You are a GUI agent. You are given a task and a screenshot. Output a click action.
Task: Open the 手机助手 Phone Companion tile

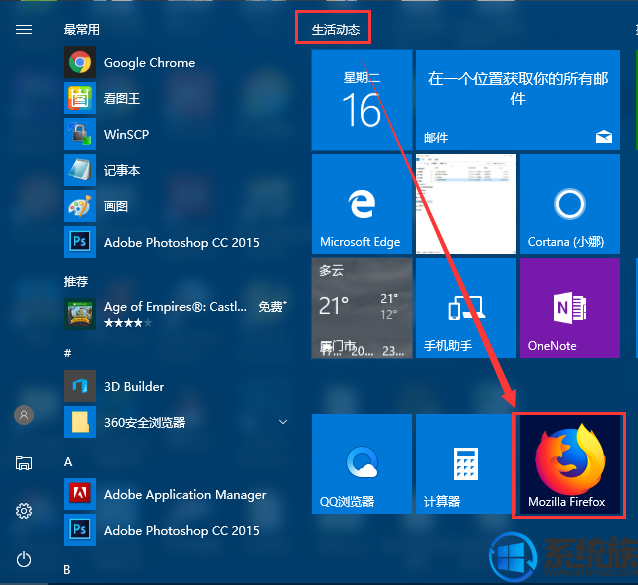[466, 308]
